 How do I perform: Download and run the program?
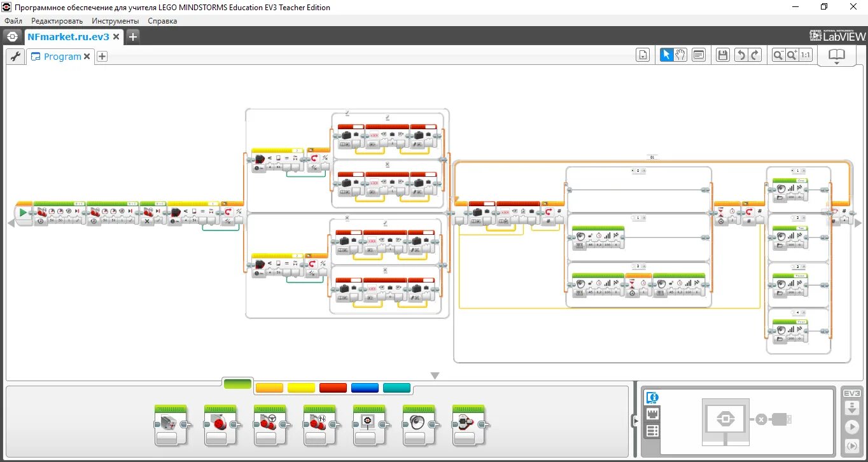[x=851, y=426]
